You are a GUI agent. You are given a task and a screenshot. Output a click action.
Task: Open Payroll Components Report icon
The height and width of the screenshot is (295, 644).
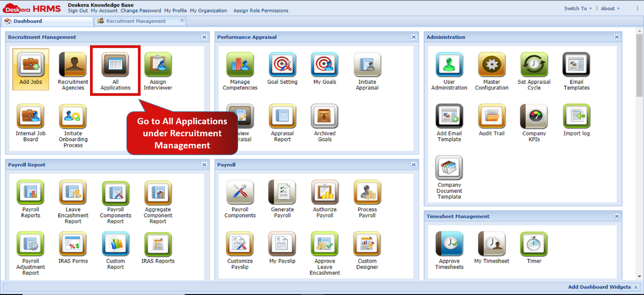[115, 193]
